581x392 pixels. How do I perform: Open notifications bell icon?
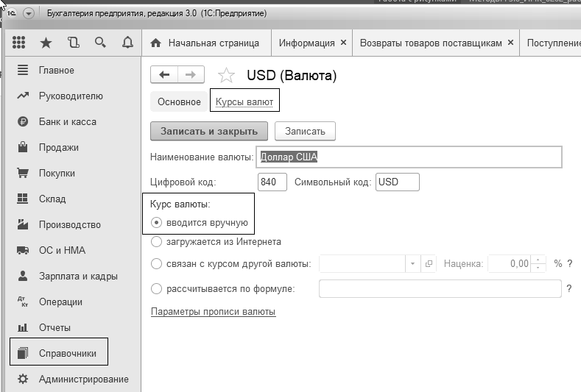click(x=127, y=43)
